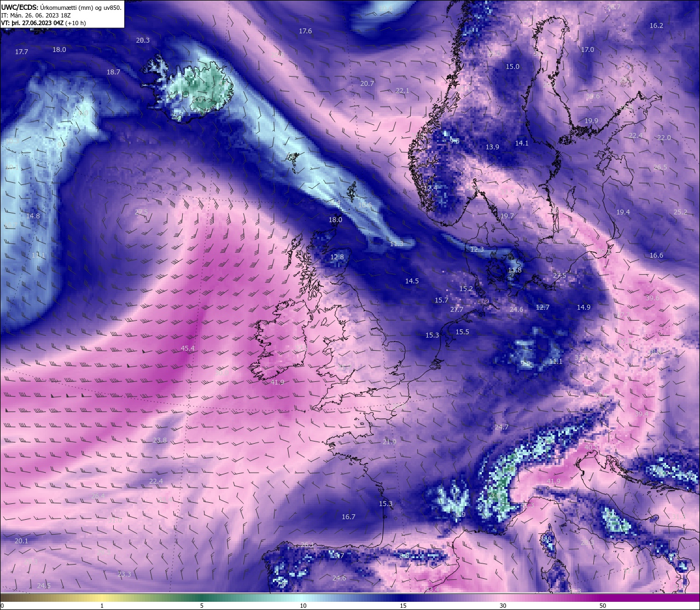This screenshot has width=700, height=610.
Task: Click the 1 label on the color scale
Action: [x=102, y=606]
